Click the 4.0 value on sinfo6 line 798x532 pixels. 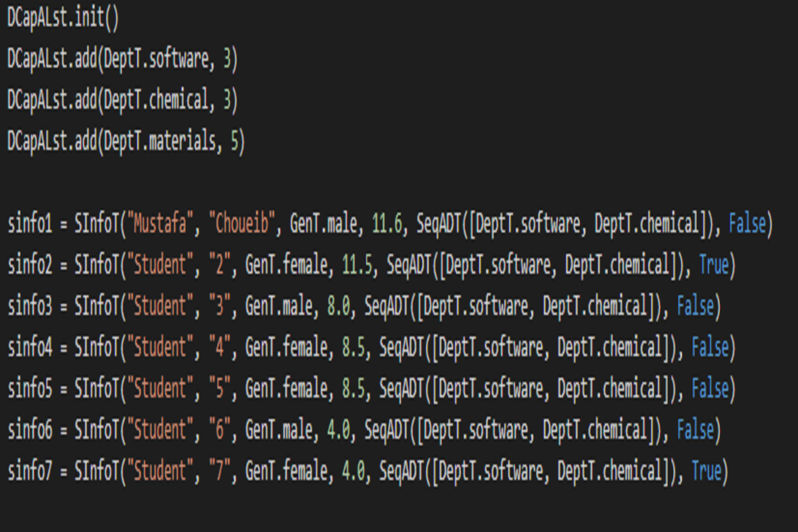(x=338, y=430)
